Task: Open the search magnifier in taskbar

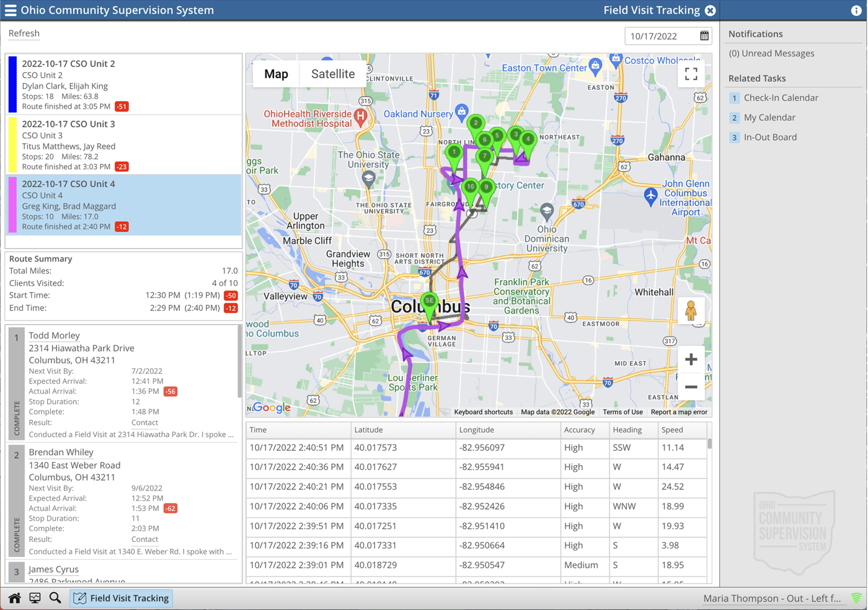Action: 55,598
